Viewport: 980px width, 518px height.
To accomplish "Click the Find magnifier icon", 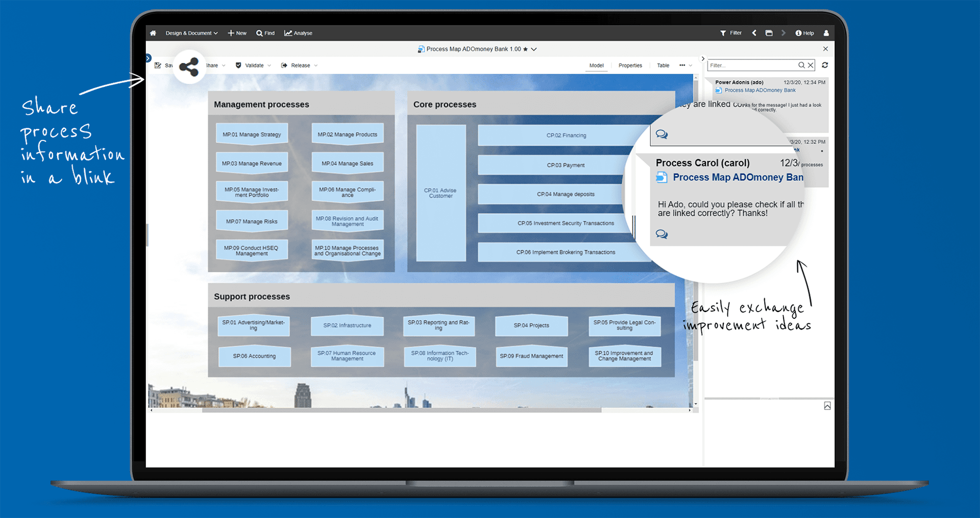I will (x=259, y=33).
